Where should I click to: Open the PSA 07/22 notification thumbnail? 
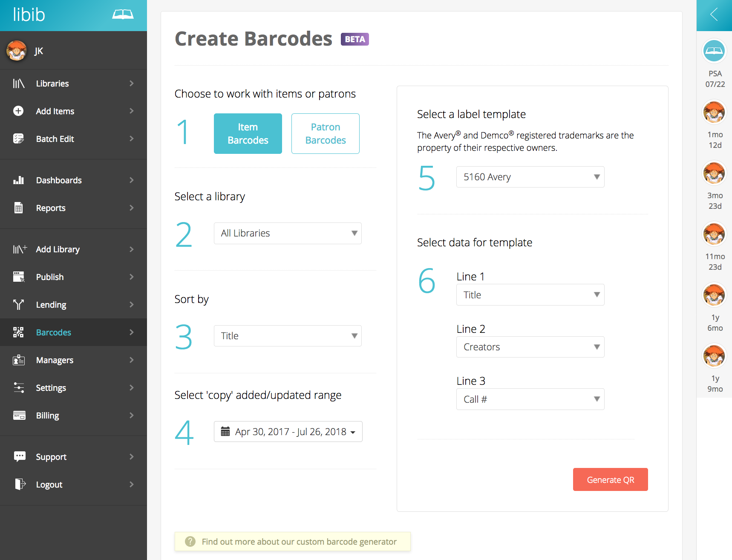714,51
